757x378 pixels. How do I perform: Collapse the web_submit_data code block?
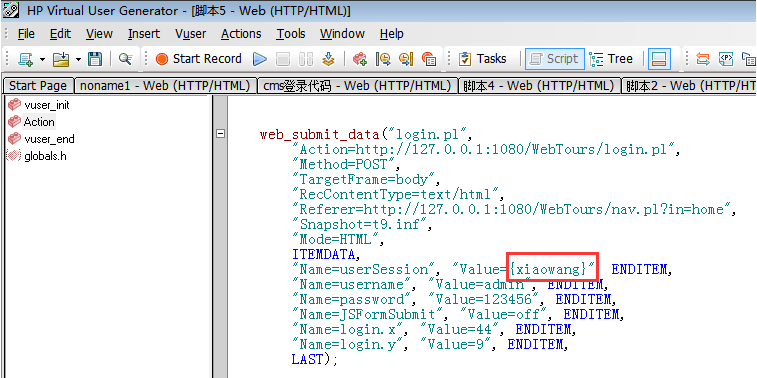220,134
